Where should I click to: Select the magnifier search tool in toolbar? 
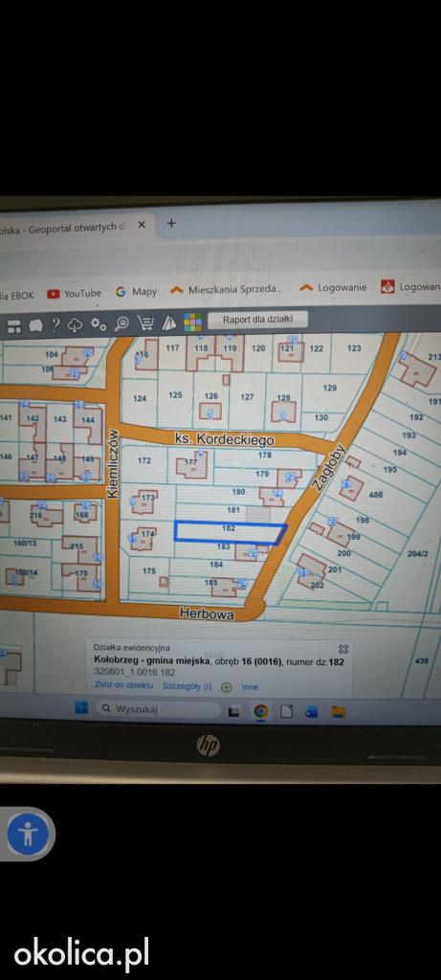coord(121,323)
